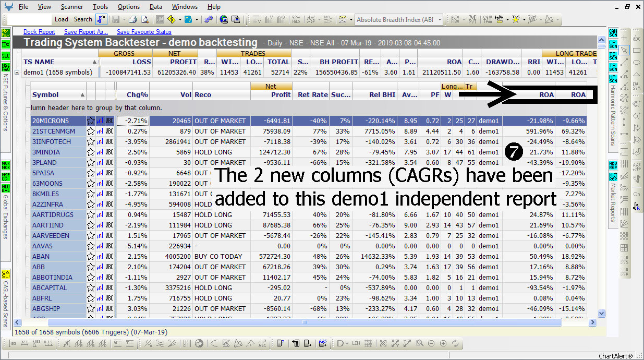
Task: Select the abc text annotation tool
Action: [637, 38]
